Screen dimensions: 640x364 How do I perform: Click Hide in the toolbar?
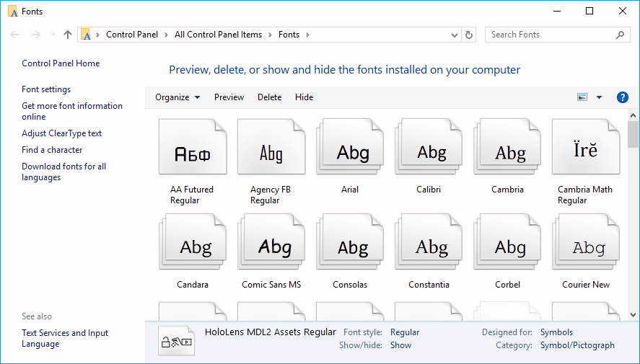[304, 97]
